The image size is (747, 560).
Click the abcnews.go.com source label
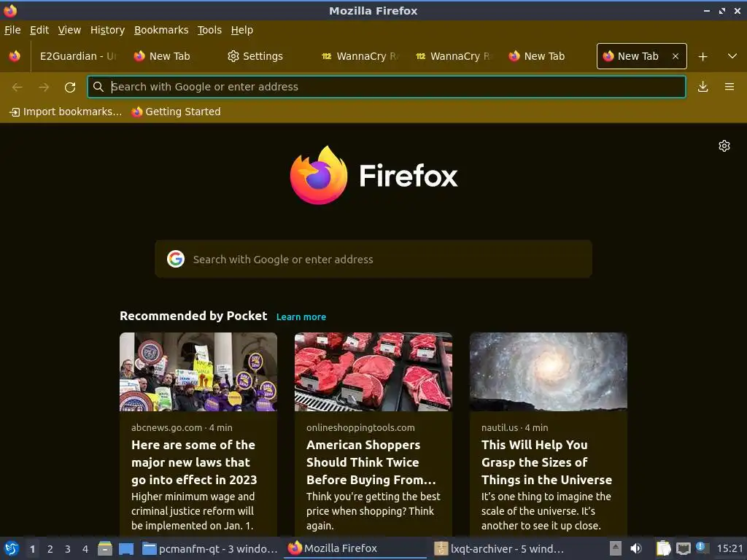[167, 427]
